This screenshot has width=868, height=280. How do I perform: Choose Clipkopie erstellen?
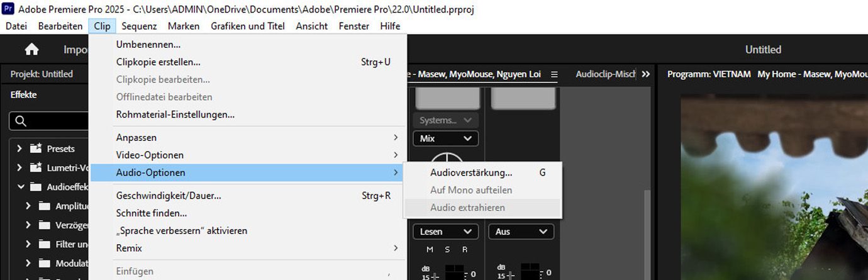[248, 62]
